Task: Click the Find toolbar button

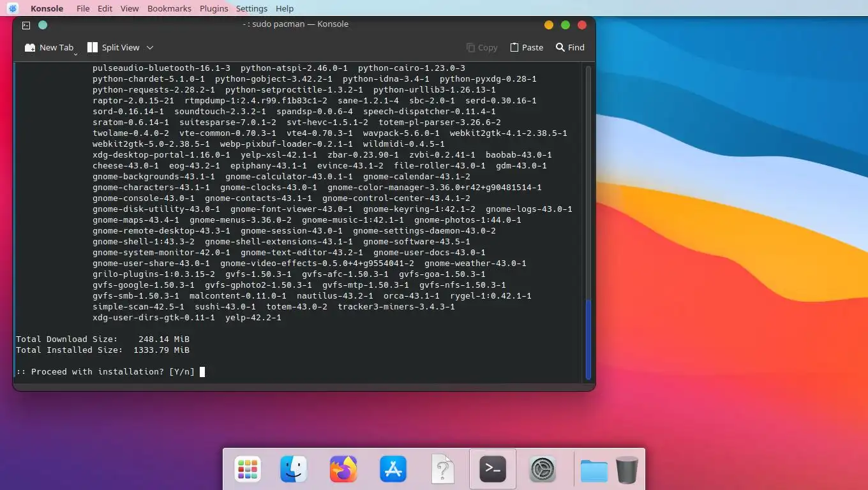Action: point(570,47)
